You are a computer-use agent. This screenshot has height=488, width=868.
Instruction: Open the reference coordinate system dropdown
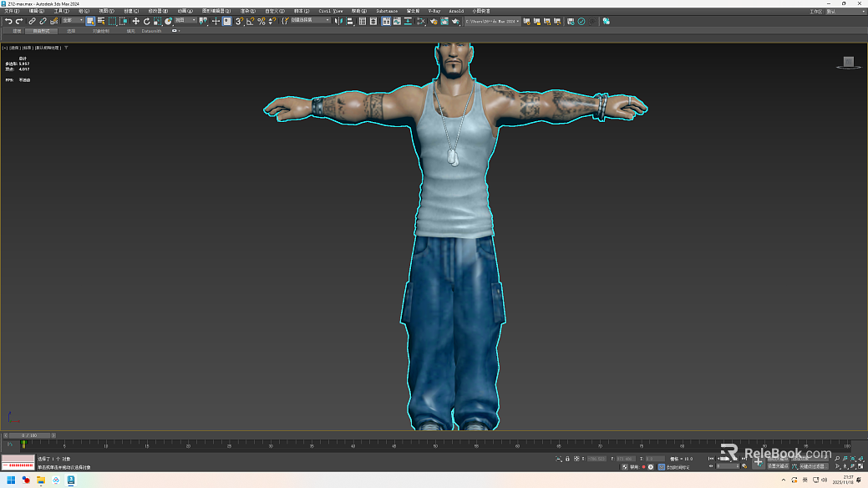click(185, 20)
